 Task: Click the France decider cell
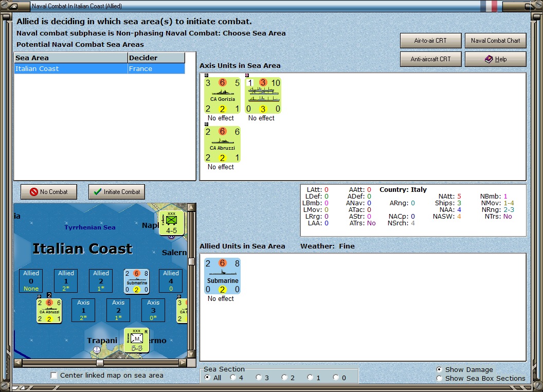tap(156, 68)
